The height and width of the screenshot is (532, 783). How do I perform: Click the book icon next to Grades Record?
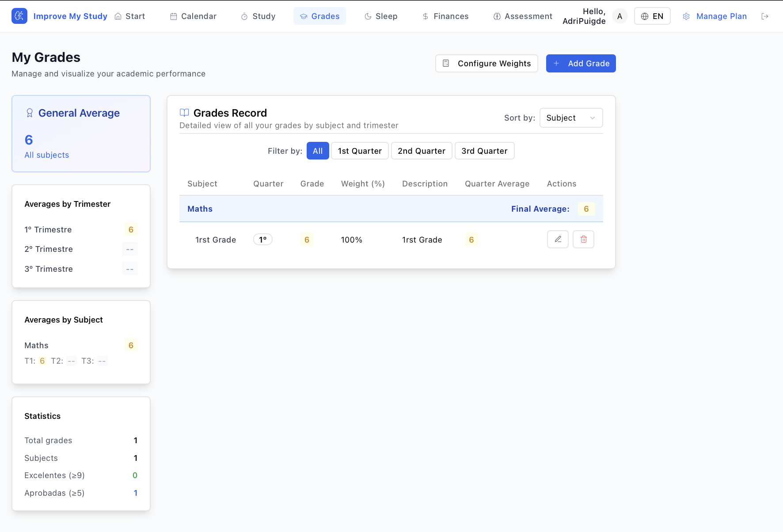[x=184, y=113]
